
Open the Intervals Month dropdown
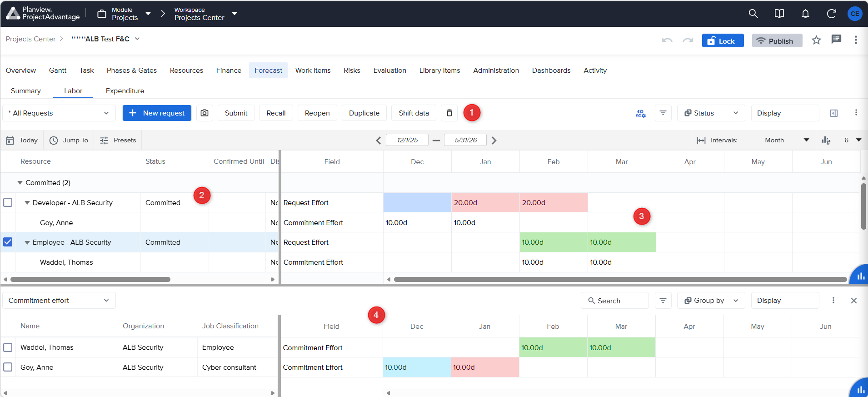787,140
